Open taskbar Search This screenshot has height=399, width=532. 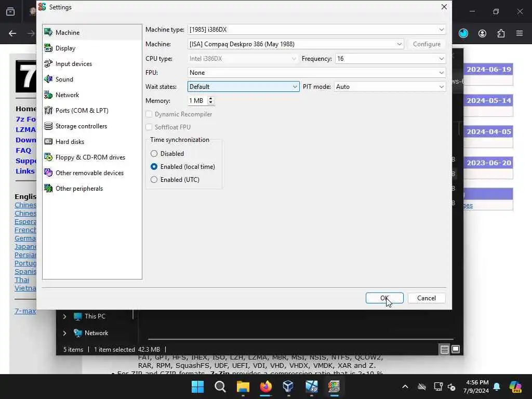click(x=220, y=387)
